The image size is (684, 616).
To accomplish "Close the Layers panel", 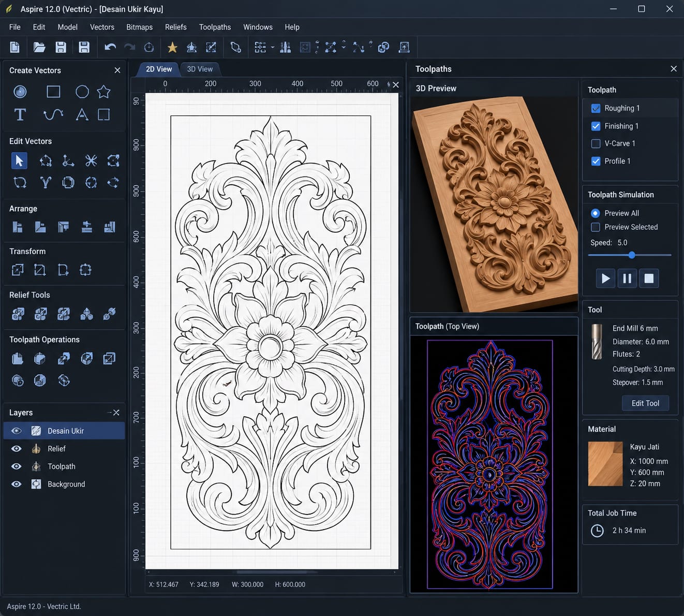I will [x=116, y=413].
